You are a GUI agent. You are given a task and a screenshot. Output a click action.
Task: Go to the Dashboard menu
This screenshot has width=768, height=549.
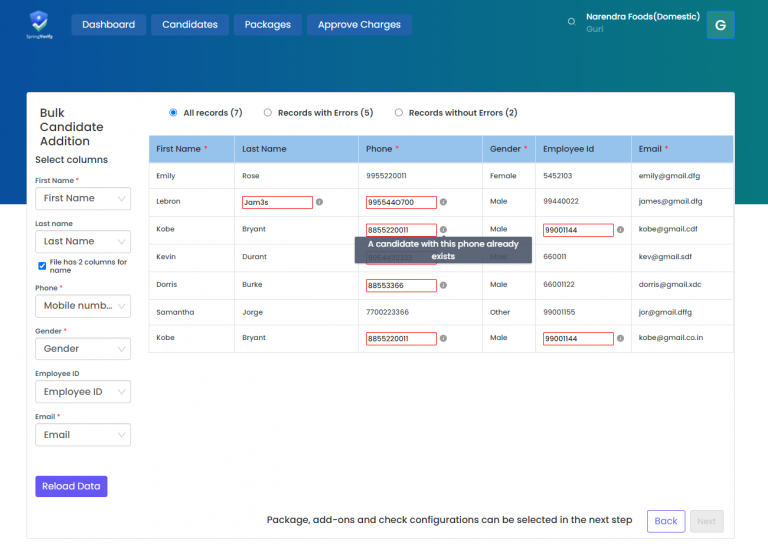108,24
